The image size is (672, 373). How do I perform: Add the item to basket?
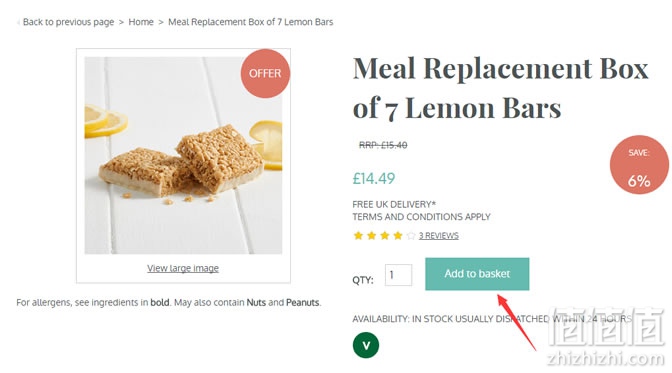[477, 274]
